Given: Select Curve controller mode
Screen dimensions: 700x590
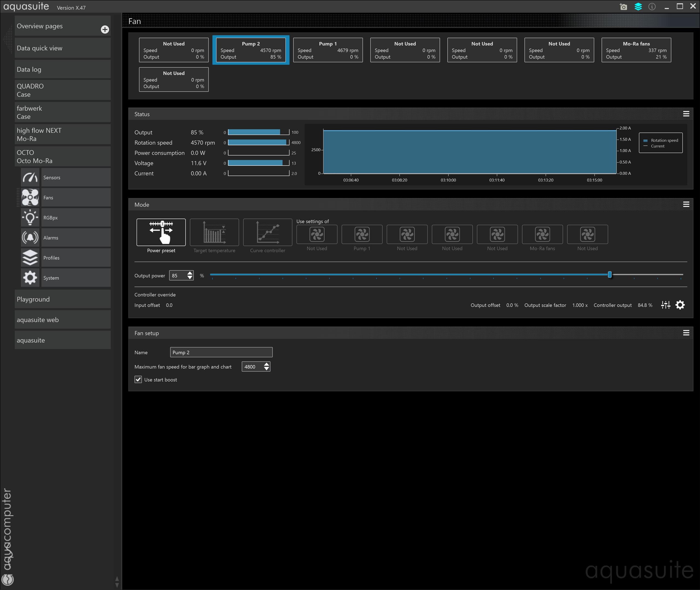Looking at the screenshot, I should point(267,232).
